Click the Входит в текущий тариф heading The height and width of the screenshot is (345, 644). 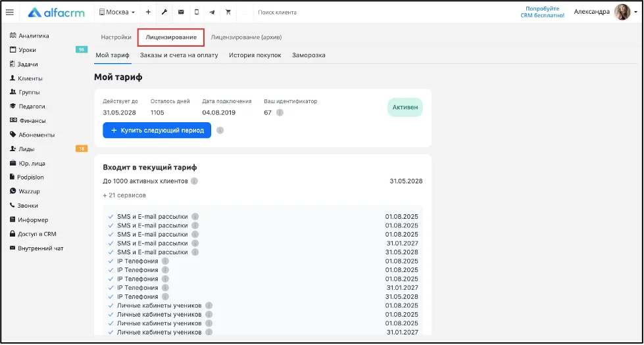tap(150, 168)
